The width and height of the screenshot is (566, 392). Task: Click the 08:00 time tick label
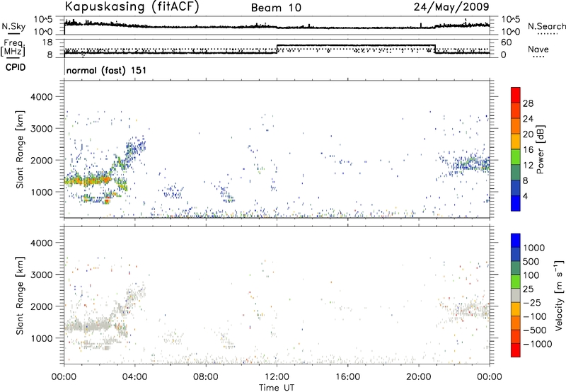[206, 377]
